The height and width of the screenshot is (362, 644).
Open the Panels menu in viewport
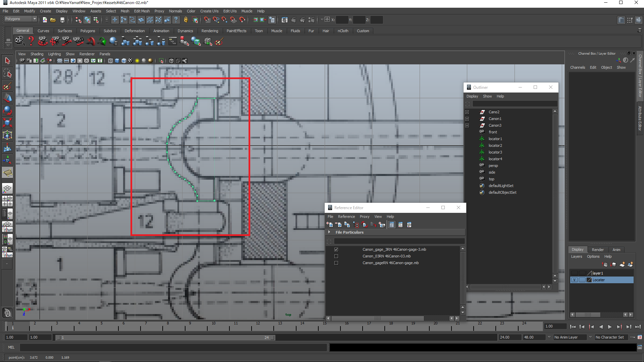105,54
